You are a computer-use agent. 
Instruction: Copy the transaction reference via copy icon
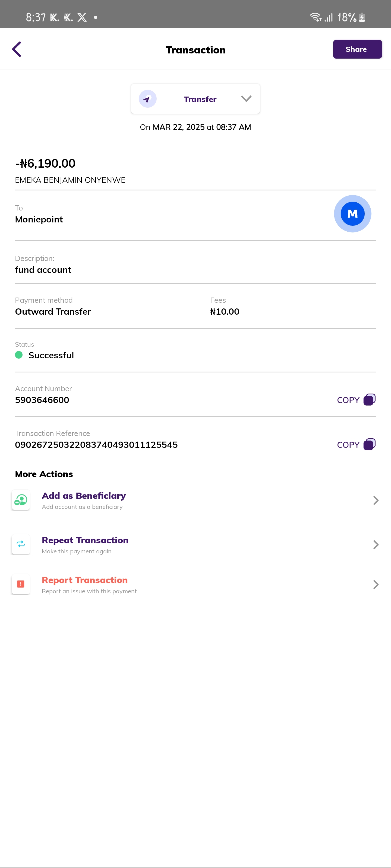pos(369,445)
